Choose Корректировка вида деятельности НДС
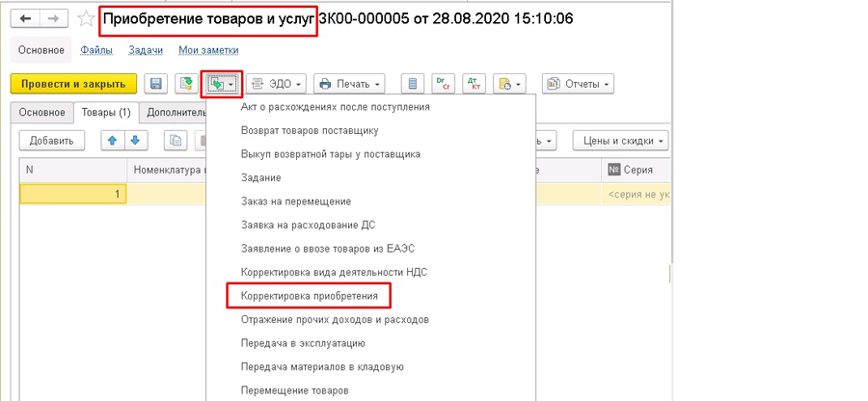 tap(335, 272)
